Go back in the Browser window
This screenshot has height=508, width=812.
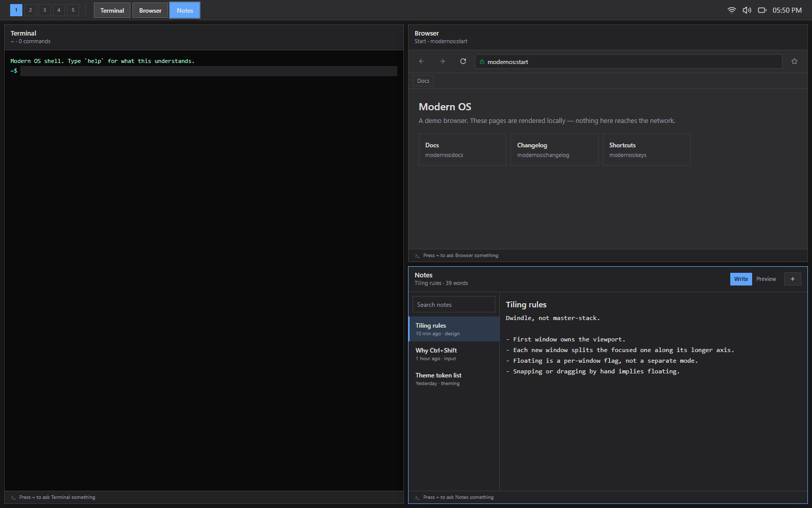coord(421,61)
